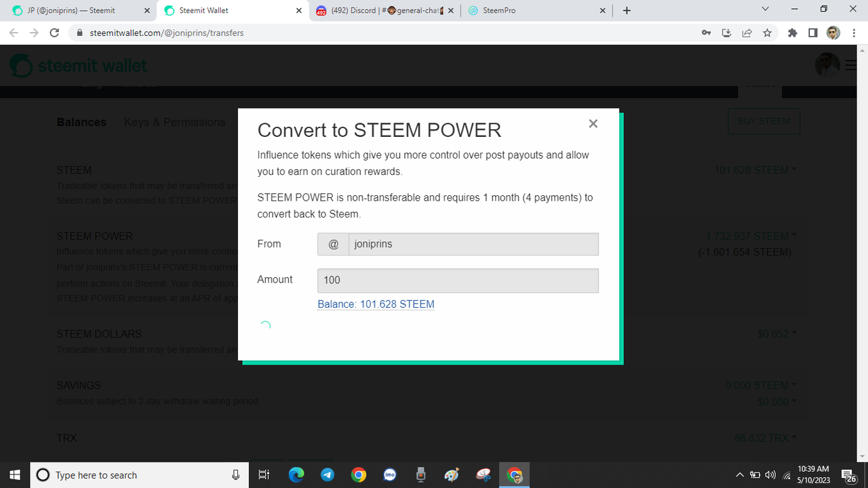This screenshot has height=488, width=868.
Task: Bookmark this page with the star icon
Action: [767, 33]
